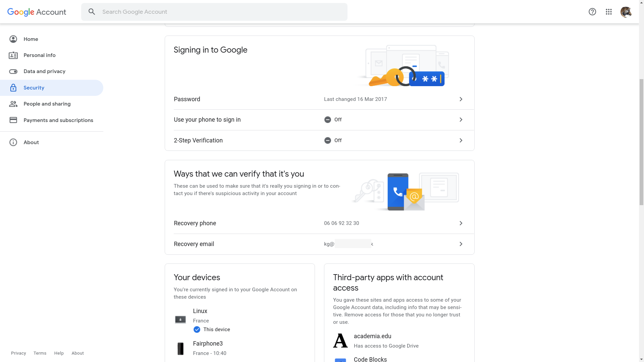The height and width of the screenshot is (362, 644).
Task: Click the About info icon
Action: pos(13,142)
